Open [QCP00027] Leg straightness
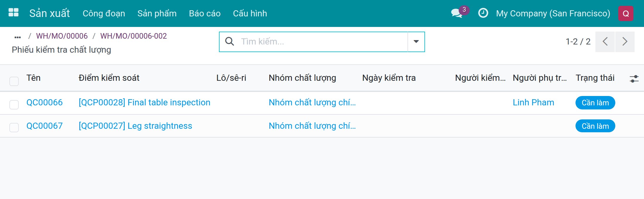 [x=135, y=126]
